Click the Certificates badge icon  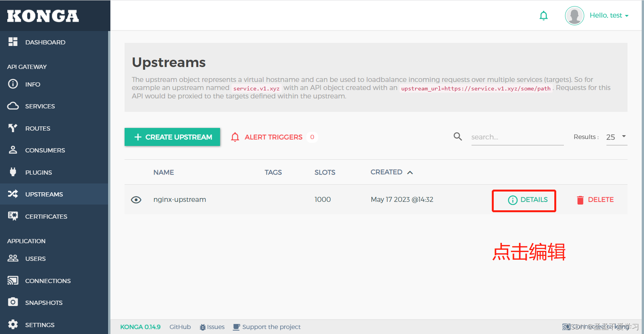(x=13, y=216)
